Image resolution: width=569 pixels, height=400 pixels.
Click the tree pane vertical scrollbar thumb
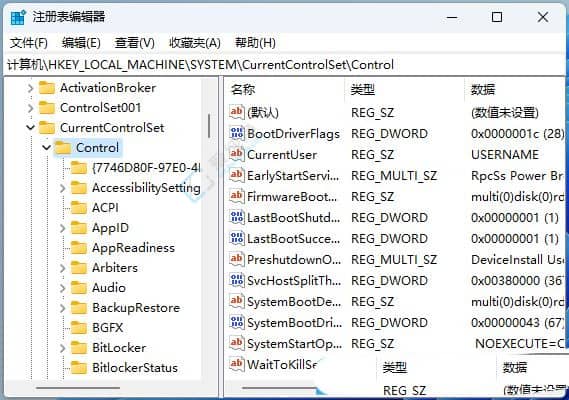pos(209,126)
